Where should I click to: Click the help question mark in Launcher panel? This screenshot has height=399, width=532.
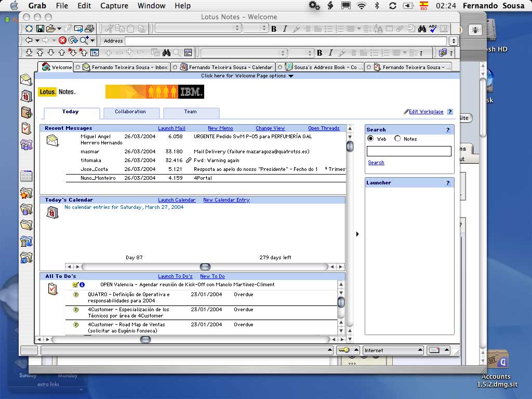(x=448, y=183)
